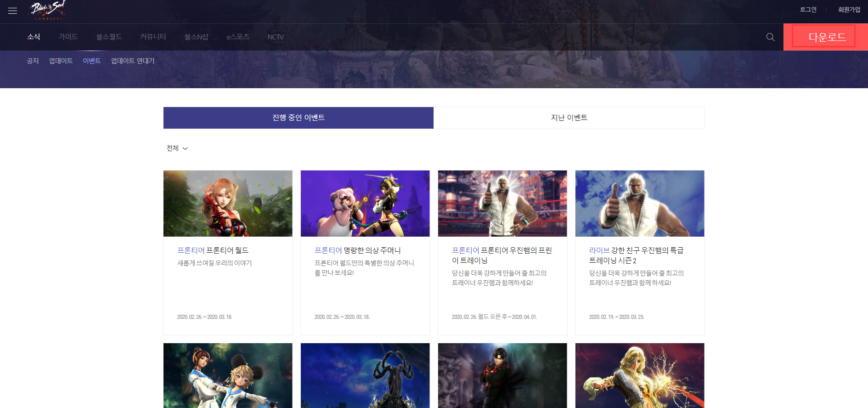
Task: Open the NCTV menu item
Action: click(x=276, y=37)
